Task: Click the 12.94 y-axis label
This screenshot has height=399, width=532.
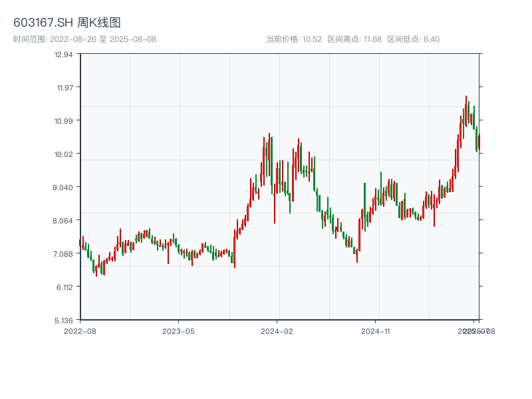Action: point(63,54)
